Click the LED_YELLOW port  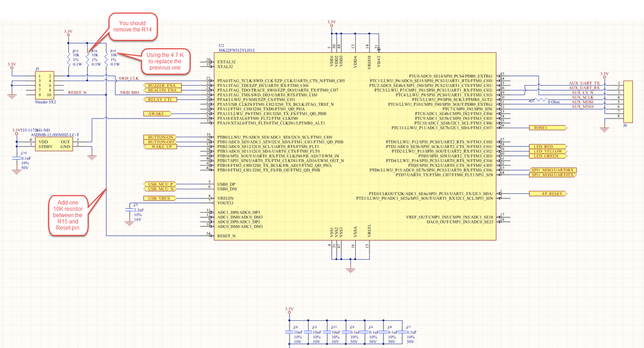[x=548, y=151]
